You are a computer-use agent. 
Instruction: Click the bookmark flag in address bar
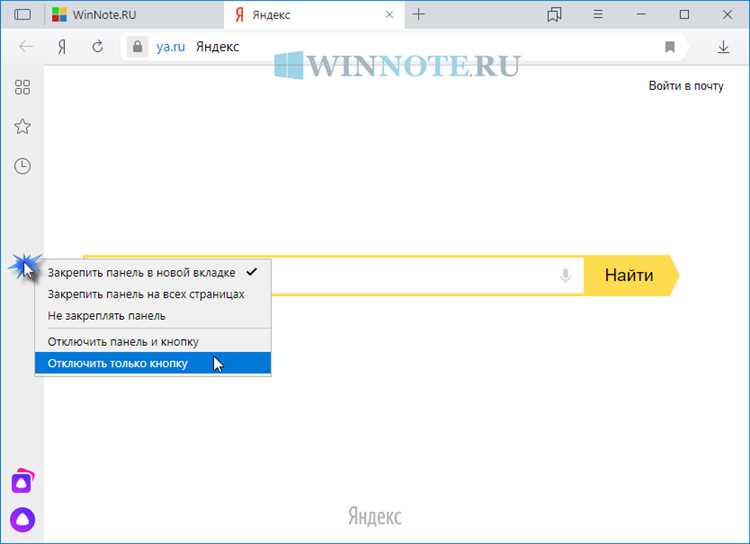point(670,47)
